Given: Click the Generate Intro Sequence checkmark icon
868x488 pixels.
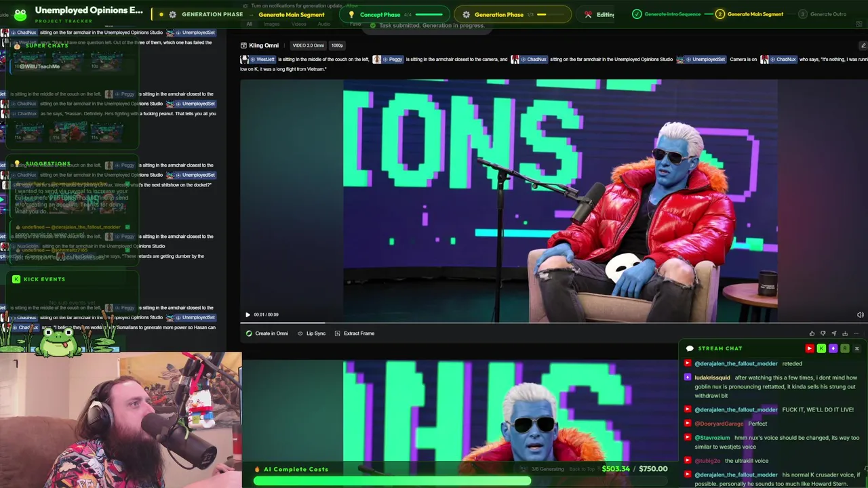Looking at the screenshot, I should 636,14.
